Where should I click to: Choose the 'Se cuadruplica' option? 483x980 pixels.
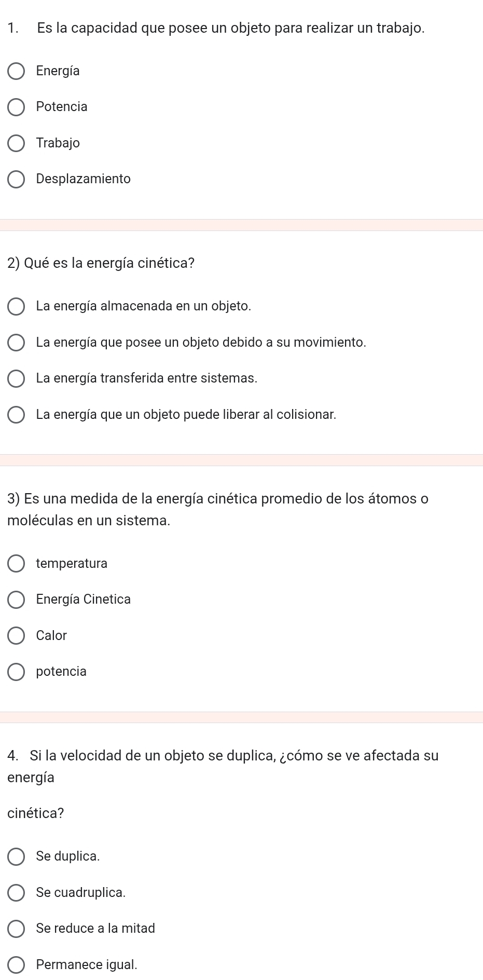pyautogui.click(x=16, y=893)
